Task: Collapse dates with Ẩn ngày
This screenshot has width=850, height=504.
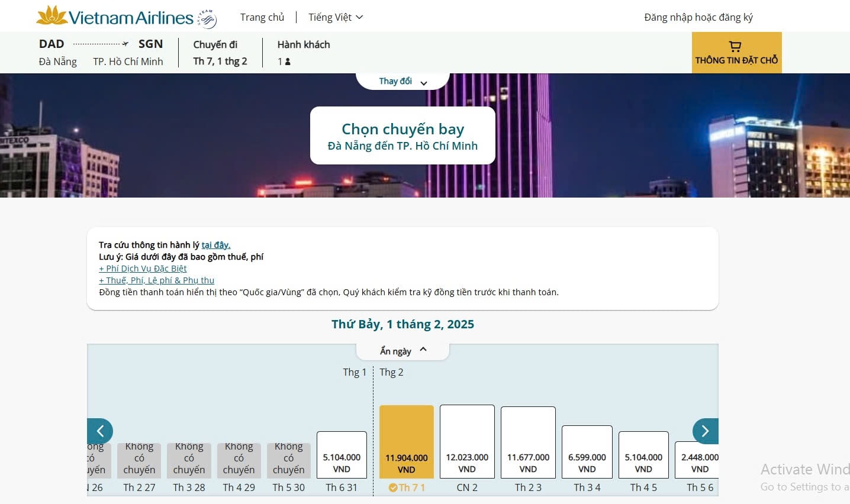Action: coord(403,351)
